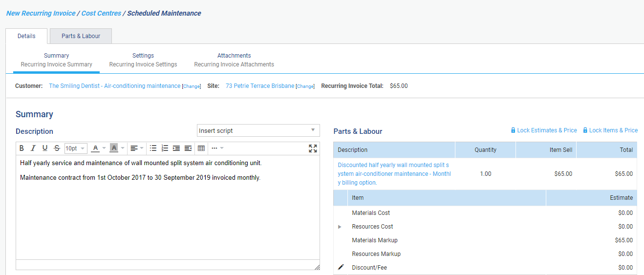Click the Lock Items & Price link

610,130
